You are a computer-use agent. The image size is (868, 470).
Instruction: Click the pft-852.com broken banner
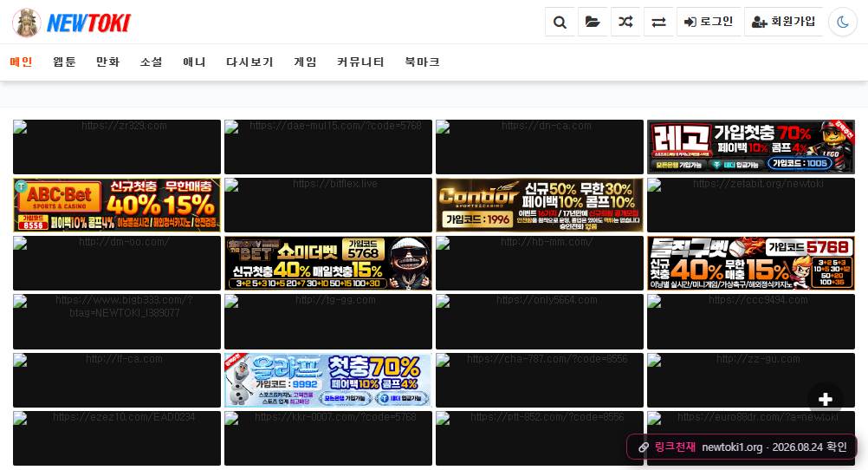(x=539, y=439)
